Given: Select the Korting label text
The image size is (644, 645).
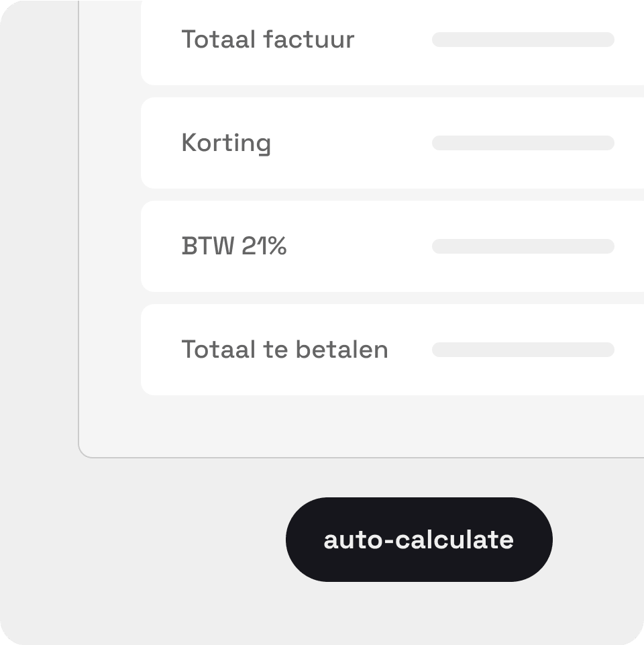Looking at the screenshot, I should click(x=226, y=144).
